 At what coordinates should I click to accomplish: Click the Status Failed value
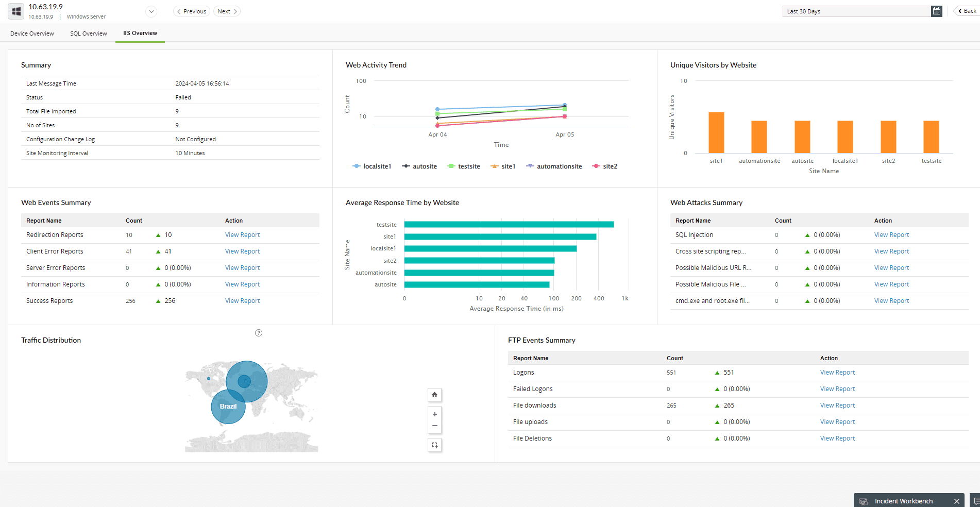click(183, 97)
